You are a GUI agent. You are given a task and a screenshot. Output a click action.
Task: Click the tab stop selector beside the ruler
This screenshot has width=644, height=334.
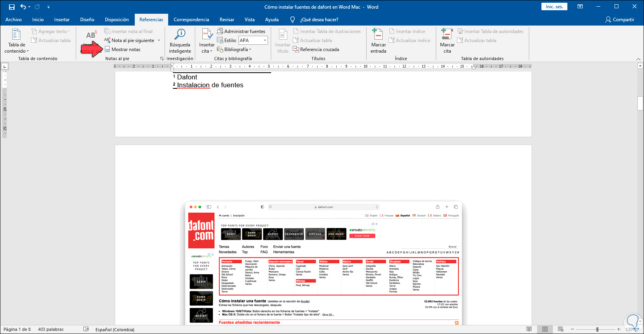pos(4,67)
